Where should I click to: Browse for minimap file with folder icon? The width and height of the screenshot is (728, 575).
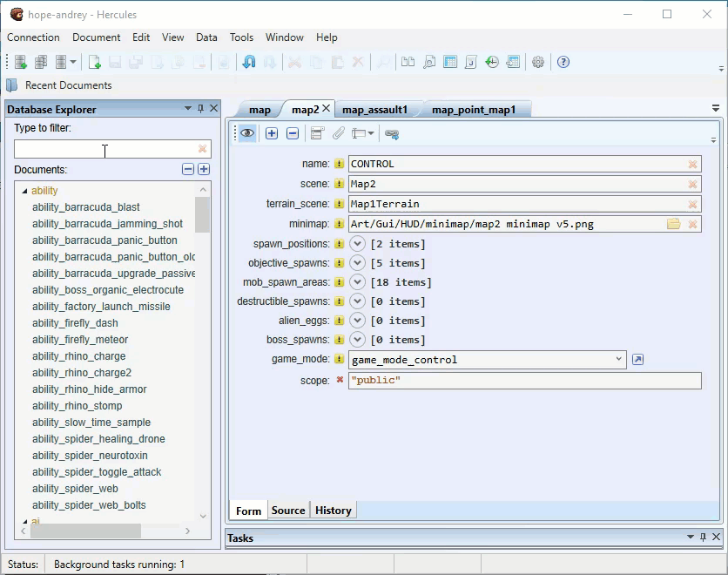point(674,224)
